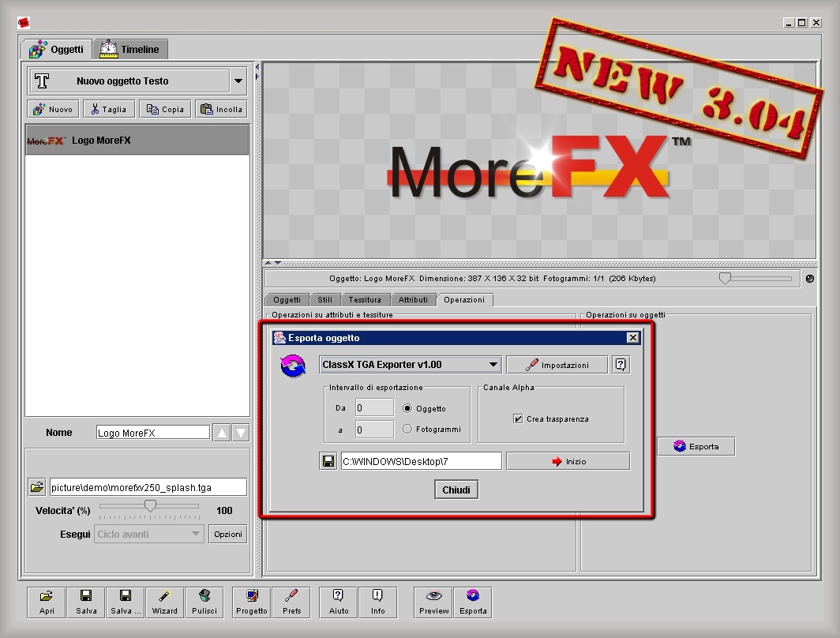Click the Velocita' speed slider handle
This screenshot has width=840, height=638.
pos(150,505)
